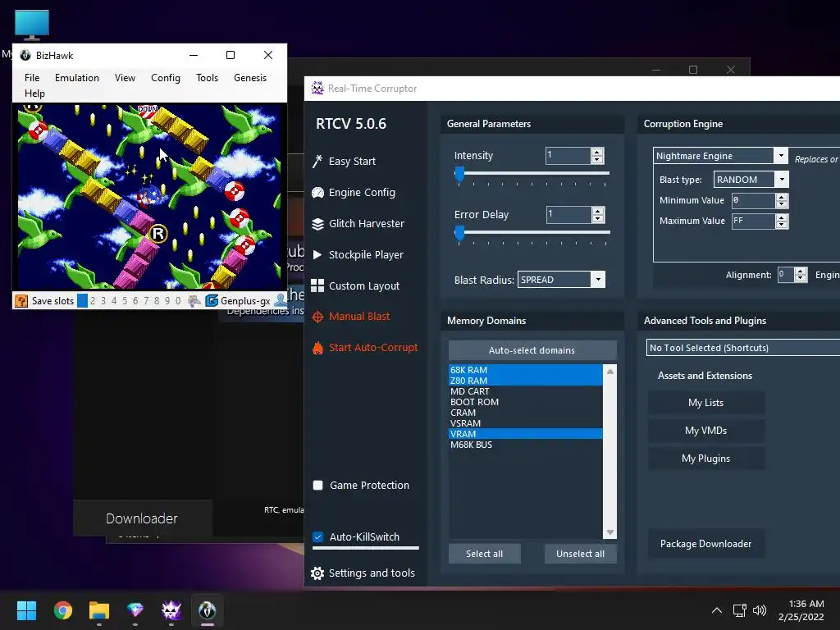Screen dimensions: 840x630
Task: Switch to BizHawk taskbar icon
Action: click(208, 610)
